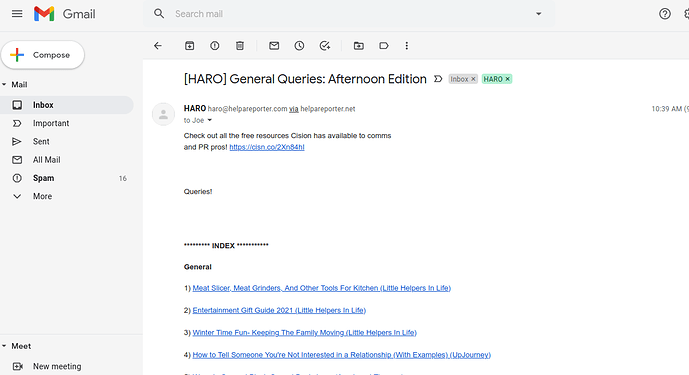Screen dimensions: 689x375
Task: Collapse the Mail section
Action: [x=4, y=84]
